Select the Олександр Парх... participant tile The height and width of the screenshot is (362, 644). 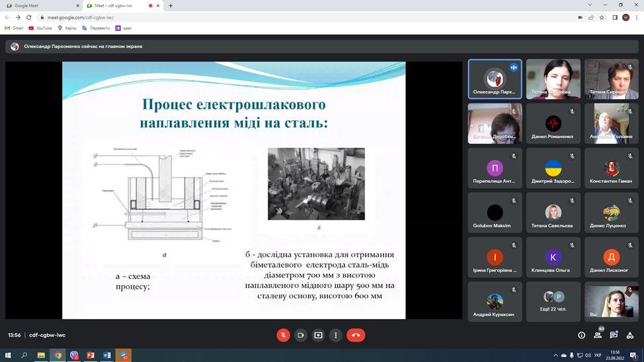[x=495, y=79]
